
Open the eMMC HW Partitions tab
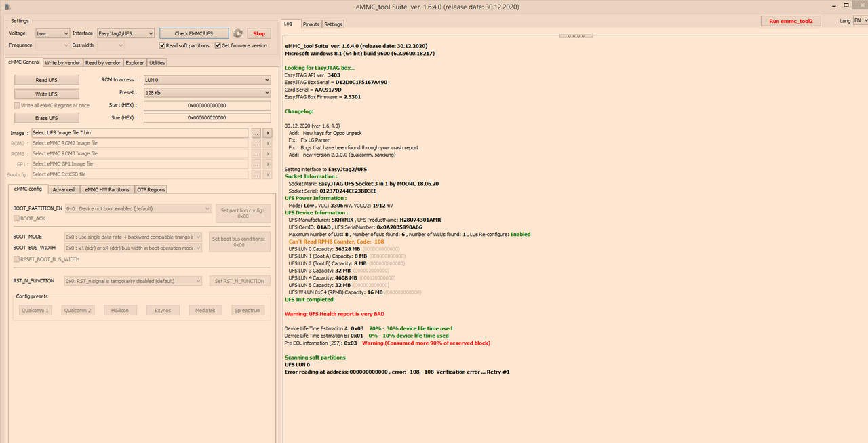[x=107, y=189]
